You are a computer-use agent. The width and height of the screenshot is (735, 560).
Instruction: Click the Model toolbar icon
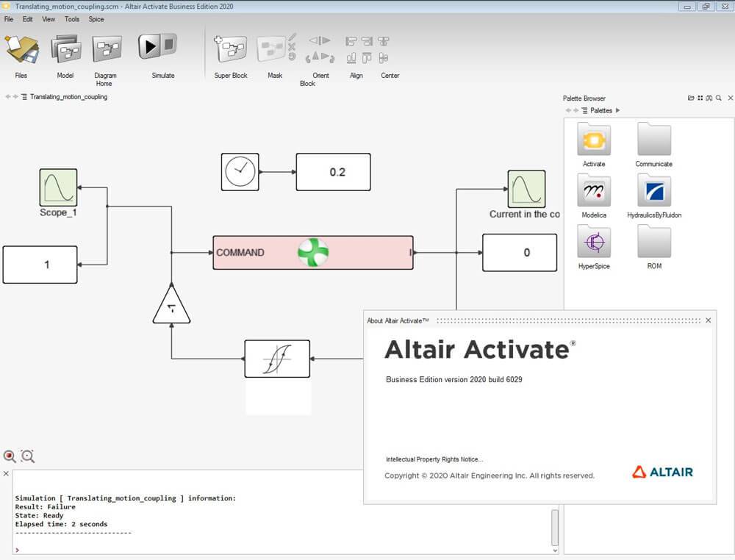coord(65,50)
